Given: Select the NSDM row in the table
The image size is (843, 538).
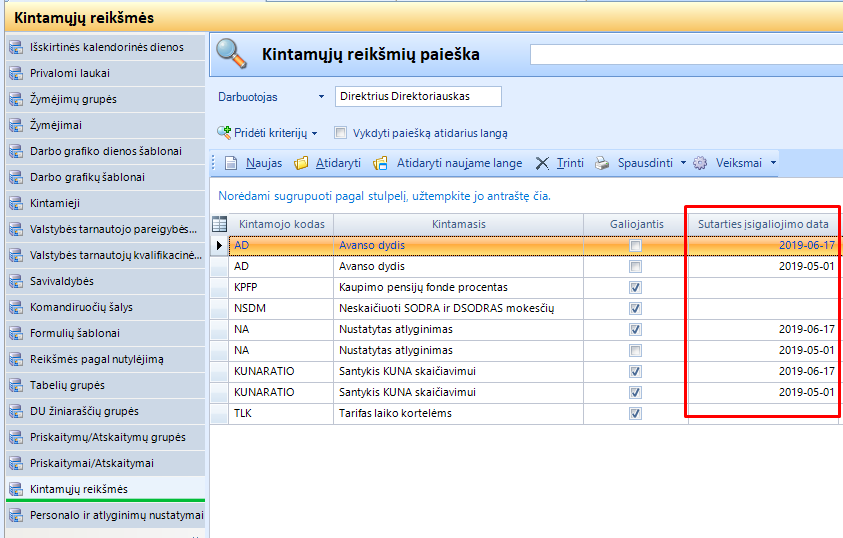Looking at the screenshot, I should click(280, 308).
